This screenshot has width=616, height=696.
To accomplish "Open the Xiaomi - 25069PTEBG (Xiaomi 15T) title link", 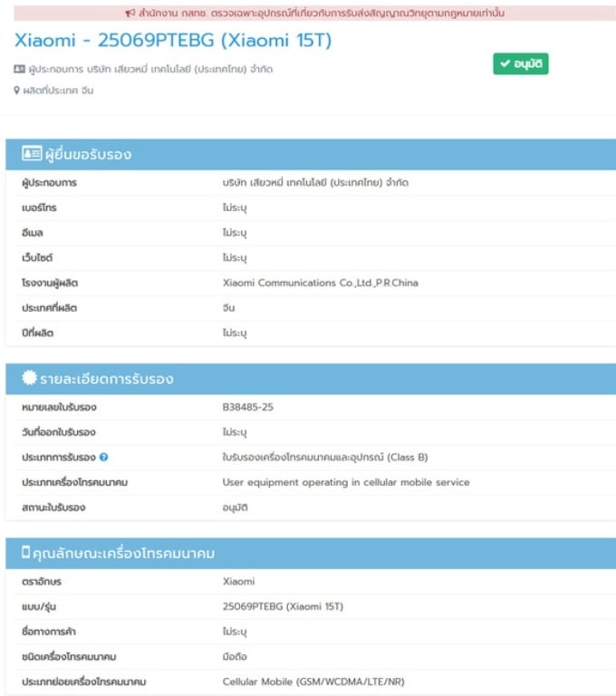I will (173, 41).
